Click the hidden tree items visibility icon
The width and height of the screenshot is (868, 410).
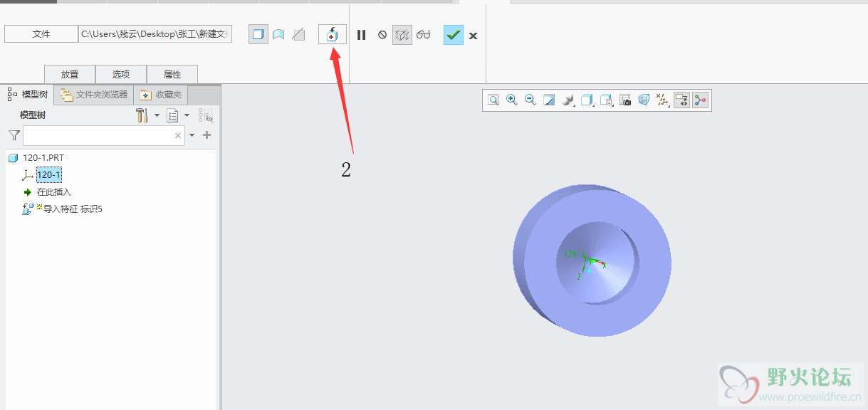click(x=206, y=115)
